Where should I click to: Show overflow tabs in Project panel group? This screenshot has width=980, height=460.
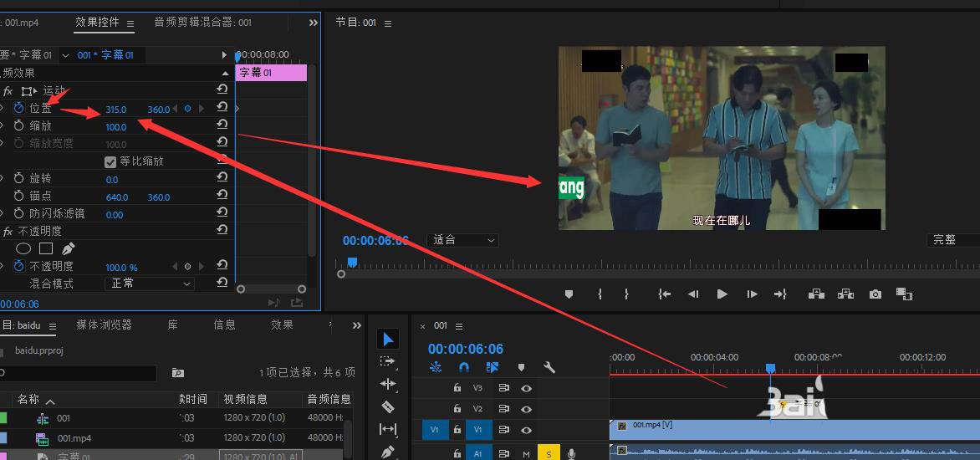coord(357,325)
